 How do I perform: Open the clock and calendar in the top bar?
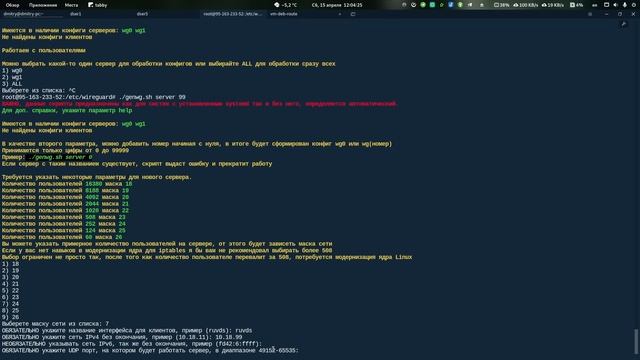pyautogui.click(x=337, y=5)
